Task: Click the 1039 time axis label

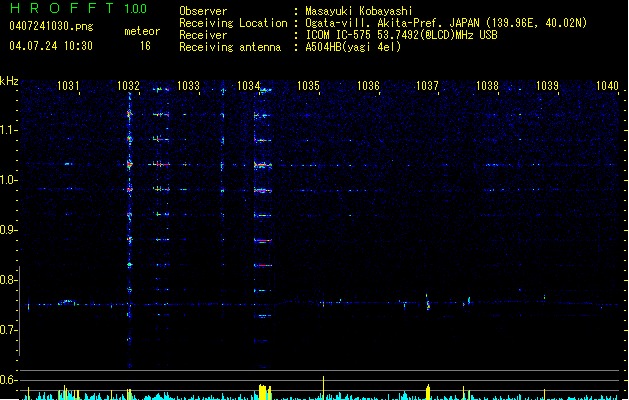Action: click(x=547, y=86)
